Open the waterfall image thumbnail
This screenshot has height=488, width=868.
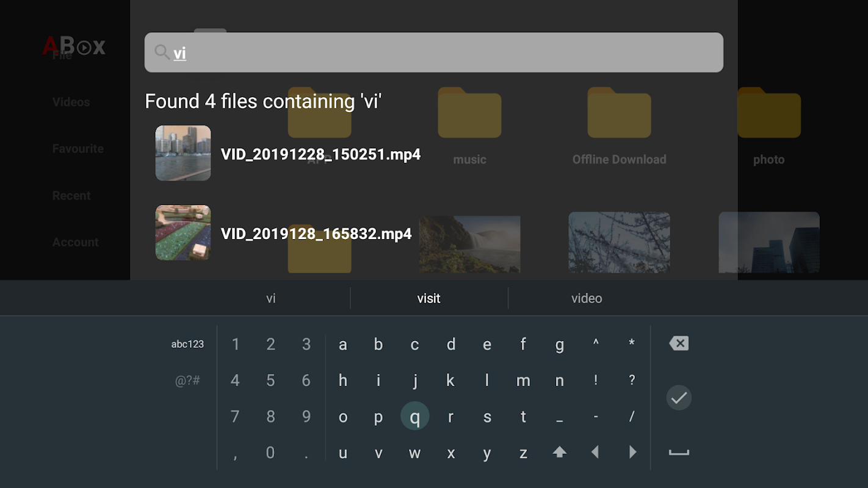tap(469, 243)
